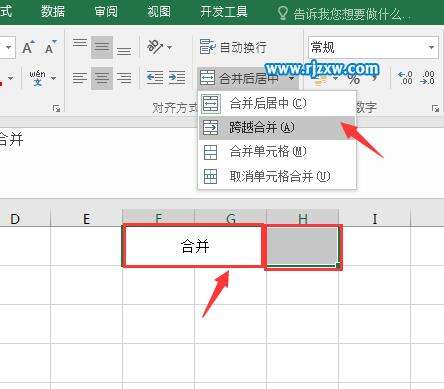The height and width of the screenshot is (389, 444).
Task: Switch to the 开发工具 ribbon tab
Action: click(224, 12)
